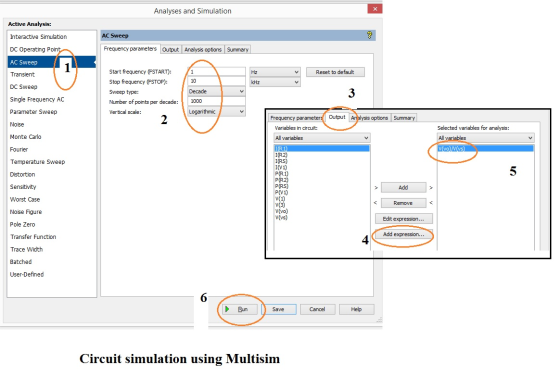Select Output tab in inset panel
This screenshot has height=378, width=560.
pos(337,117)
